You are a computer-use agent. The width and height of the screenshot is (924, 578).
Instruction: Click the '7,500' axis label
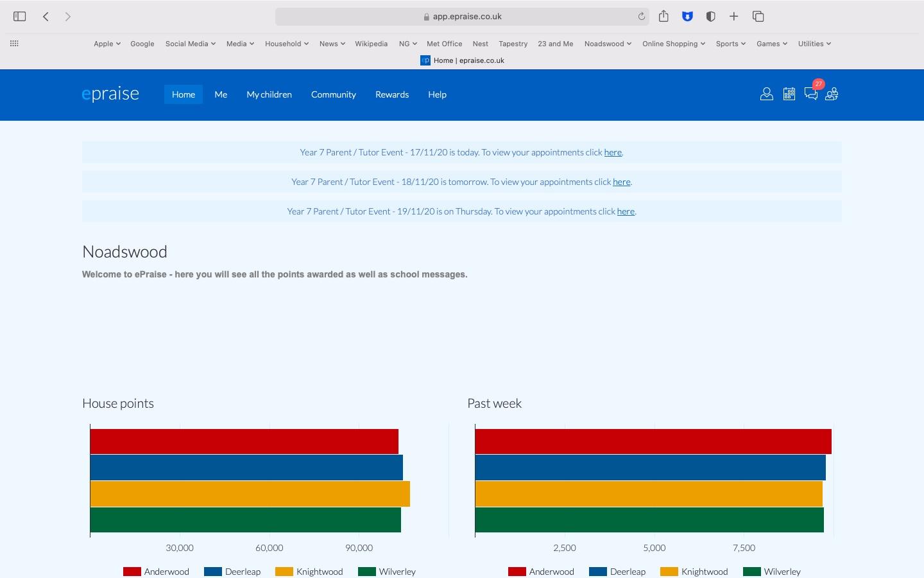click(744, 548)
